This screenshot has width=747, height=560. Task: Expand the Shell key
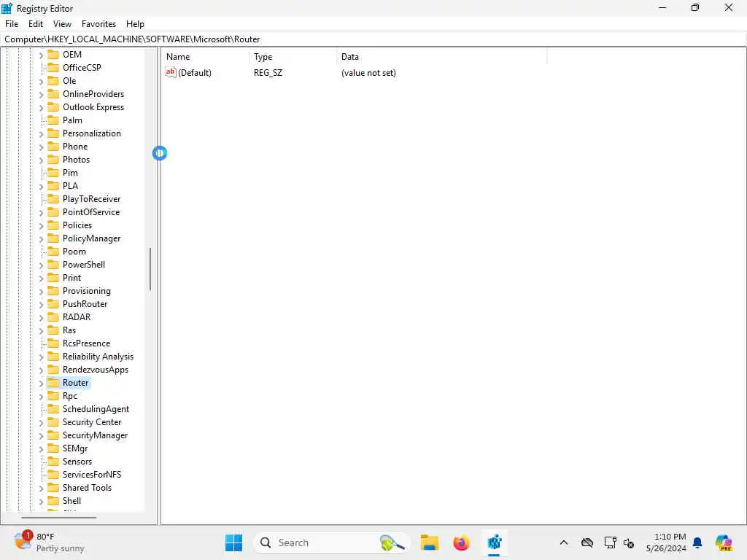41,502
